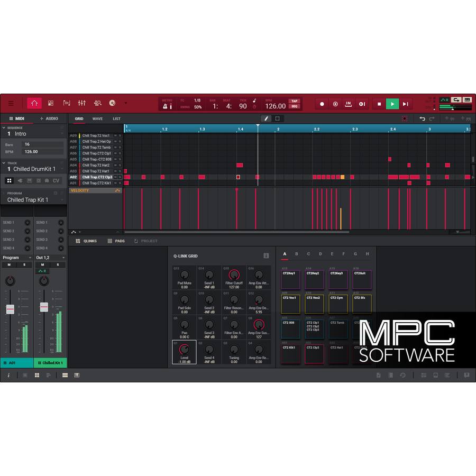Open the hamburger main menu

[x=11, y=104]
